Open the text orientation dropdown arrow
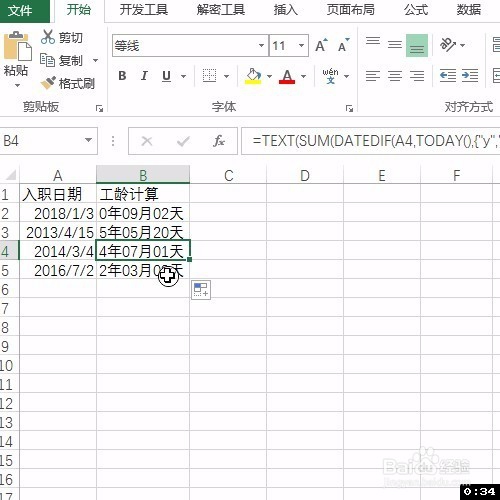Viewport: 500px width, 500px height. pos(462,45)
